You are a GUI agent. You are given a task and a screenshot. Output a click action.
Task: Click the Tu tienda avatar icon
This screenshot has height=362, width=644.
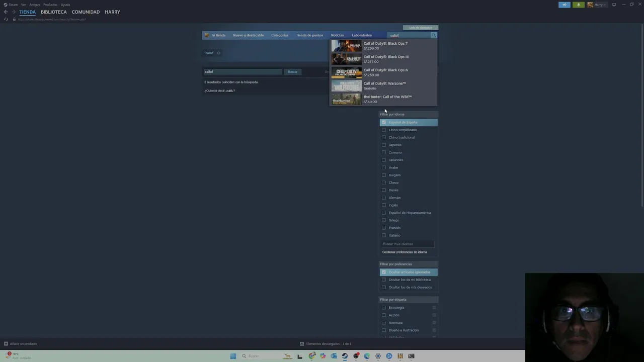207,35
